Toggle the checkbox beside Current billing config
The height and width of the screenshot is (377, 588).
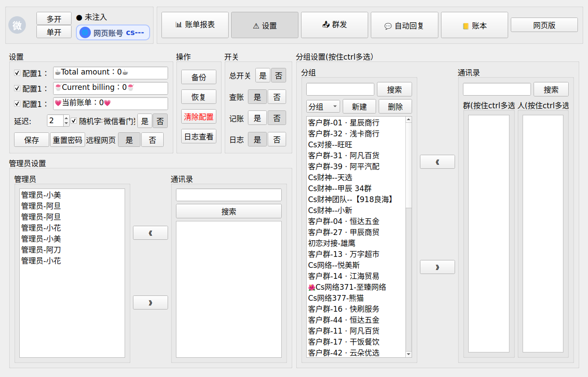pos(17,88)
